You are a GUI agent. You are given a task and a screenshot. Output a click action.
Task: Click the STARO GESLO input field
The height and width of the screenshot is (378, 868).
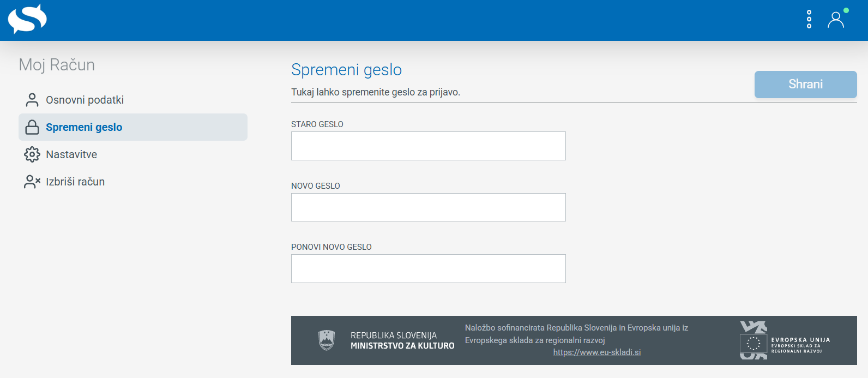pos(428,146)
